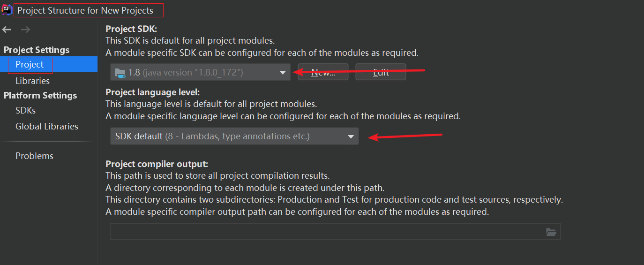644x265 pixels.
Task: Select Project under Project Settings
Action: click(x=30, y=65)
